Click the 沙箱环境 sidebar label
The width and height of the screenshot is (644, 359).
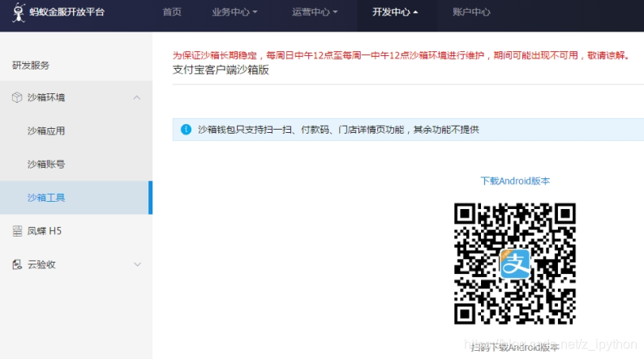(46, 97)
